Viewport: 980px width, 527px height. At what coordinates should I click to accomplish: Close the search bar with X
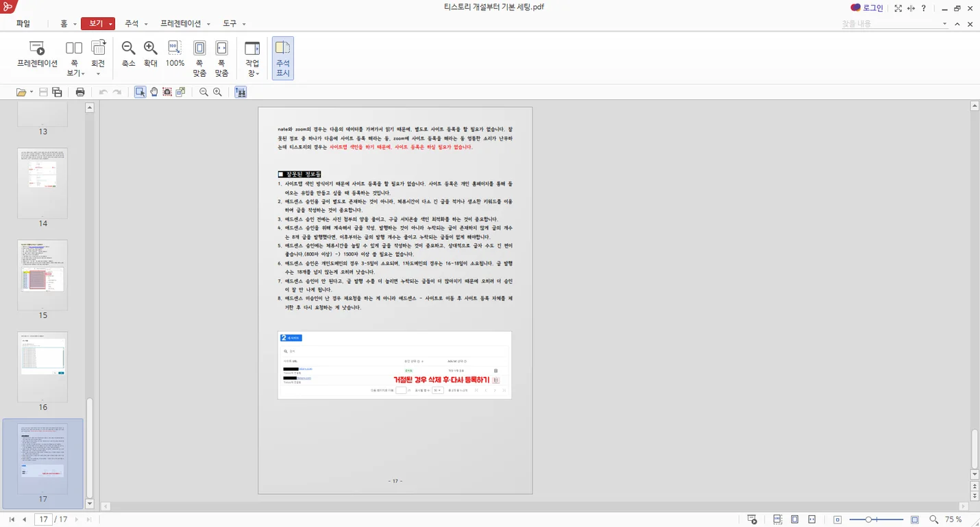[x=970, y=24]
